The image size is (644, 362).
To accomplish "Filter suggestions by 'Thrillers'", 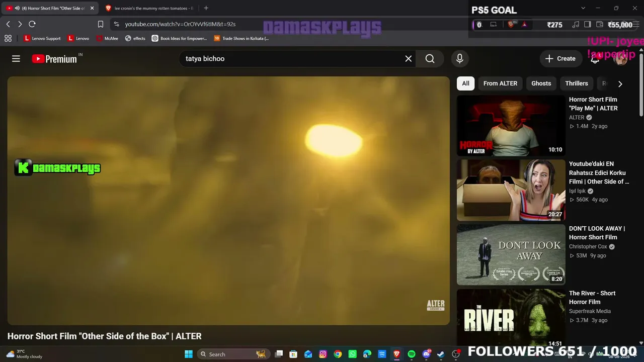I will click(577, 83).
